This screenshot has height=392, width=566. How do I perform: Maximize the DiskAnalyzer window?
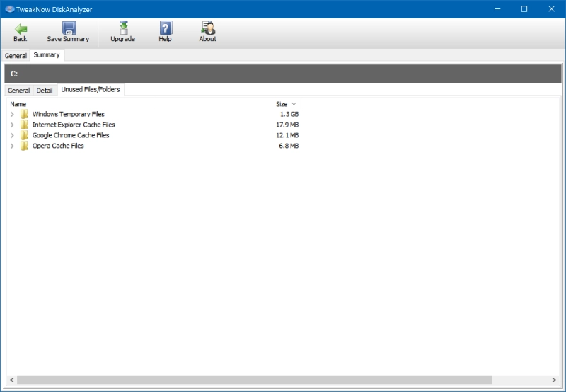[524, 9]
